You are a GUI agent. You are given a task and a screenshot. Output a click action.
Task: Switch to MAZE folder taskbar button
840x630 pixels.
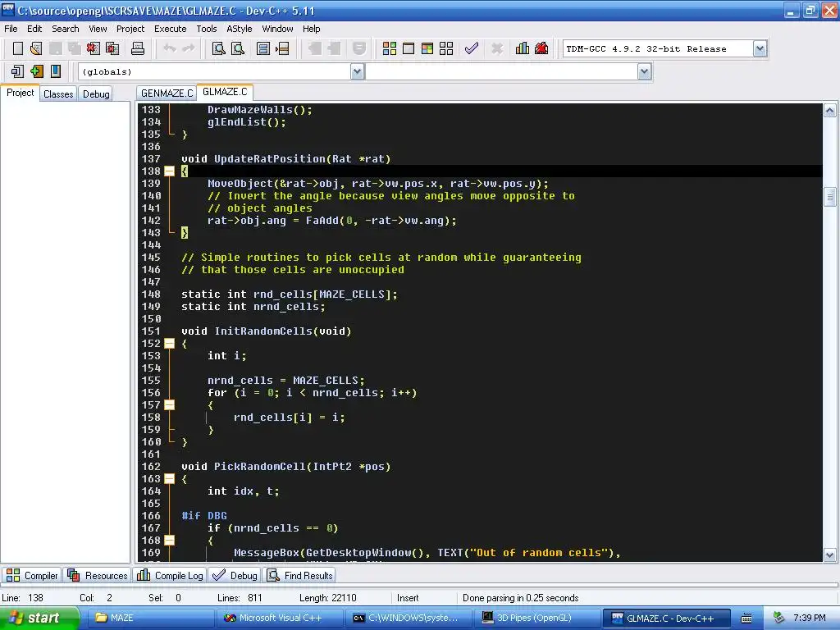[x=152, y=619]
